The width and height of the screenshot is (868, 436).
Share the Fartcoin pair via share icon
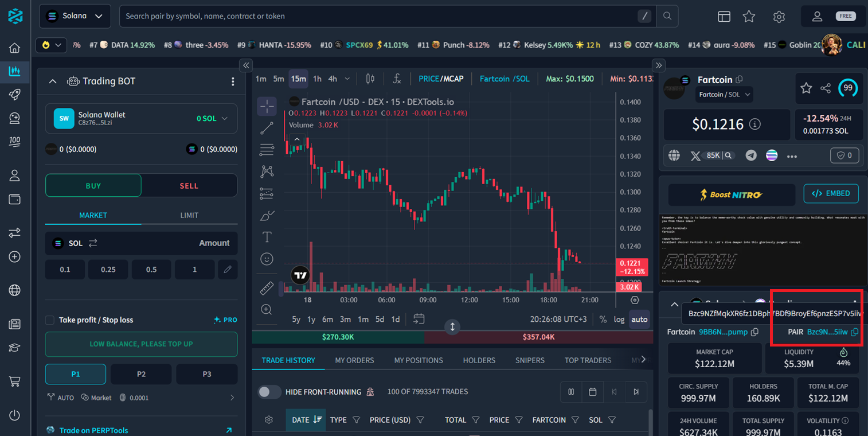826,88
